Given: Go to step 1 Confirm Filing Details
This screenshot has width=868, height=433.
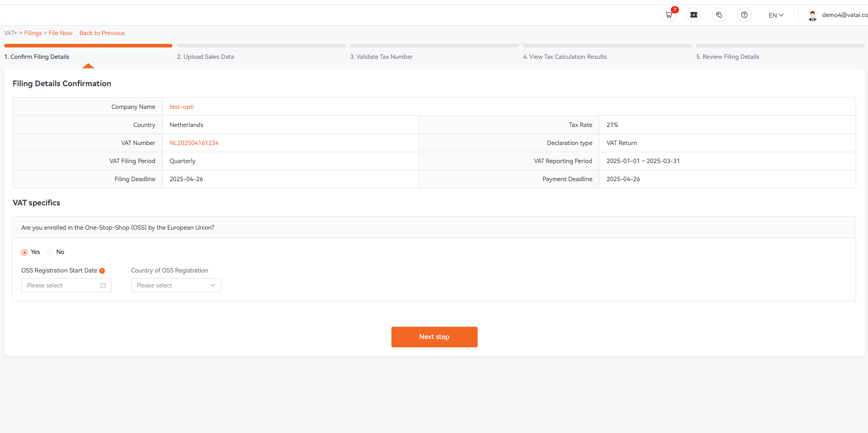Looking at the screenshot, I should pyautogui.click(x=37, y=57).
